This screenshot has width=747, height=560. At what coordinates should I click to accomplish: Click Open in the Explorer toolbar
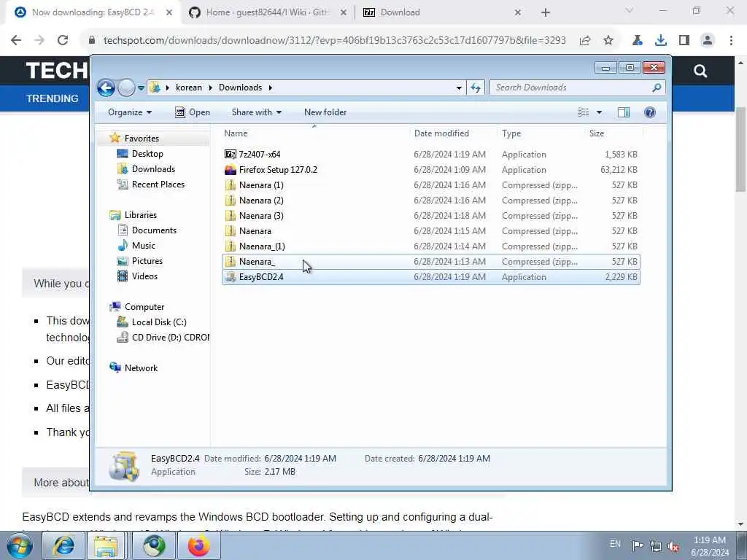193,112
